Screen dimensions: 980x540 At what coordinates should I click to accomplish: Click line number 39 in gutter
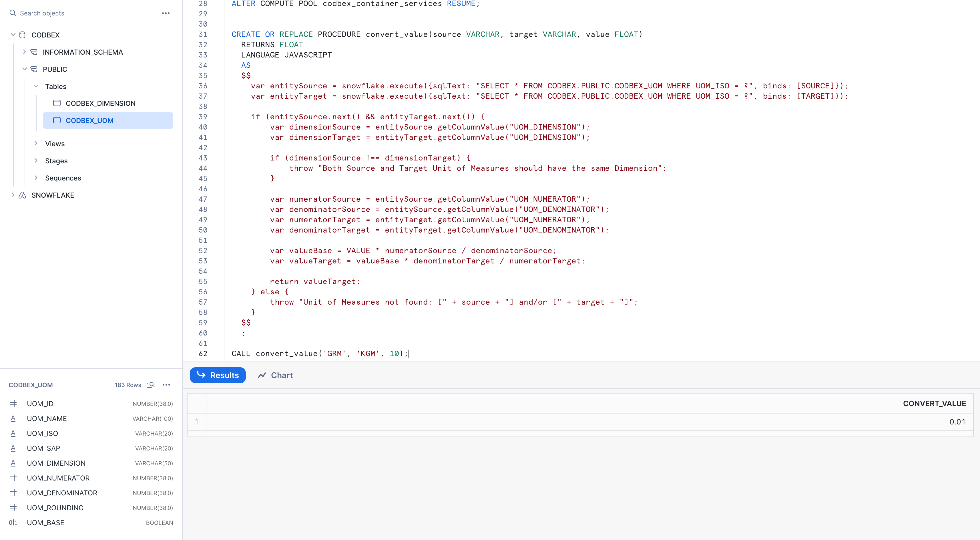tap(203, 117)
